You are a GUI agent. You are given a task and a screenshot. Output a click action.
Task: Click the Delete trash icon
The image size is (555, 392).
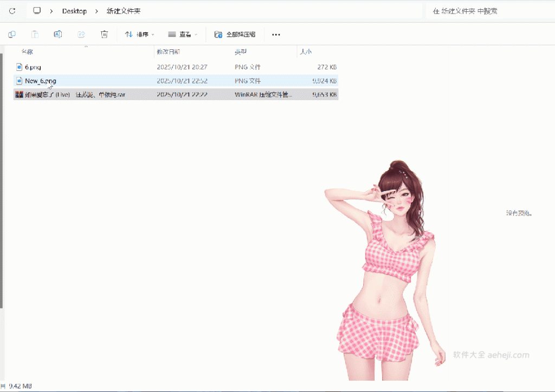pos(104,34)
